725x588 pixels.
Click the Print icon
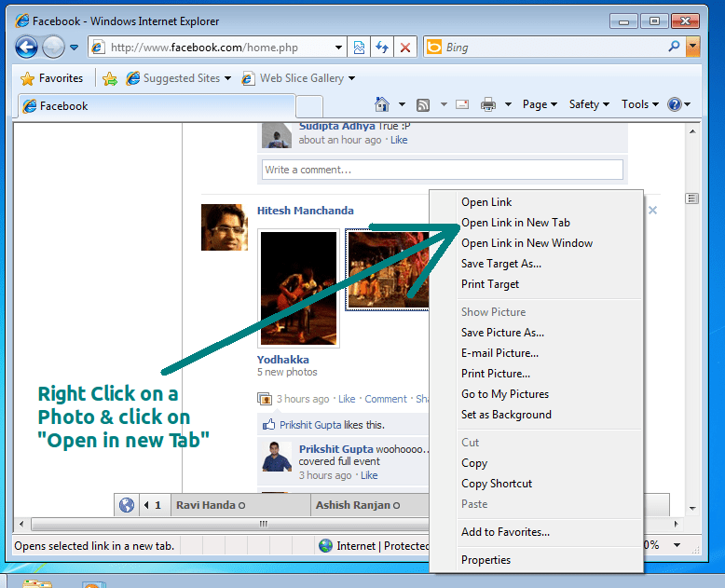[x=488, y=104]
